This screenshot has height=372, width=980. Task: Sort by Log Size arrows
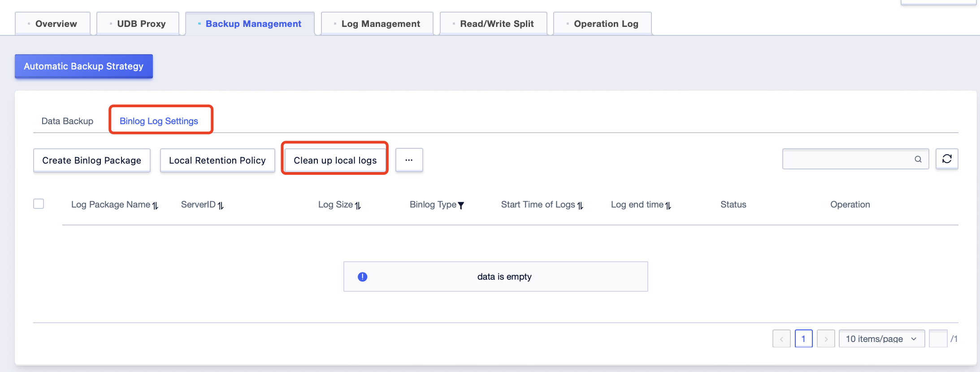pyautogui.click(x=358, y=205)
